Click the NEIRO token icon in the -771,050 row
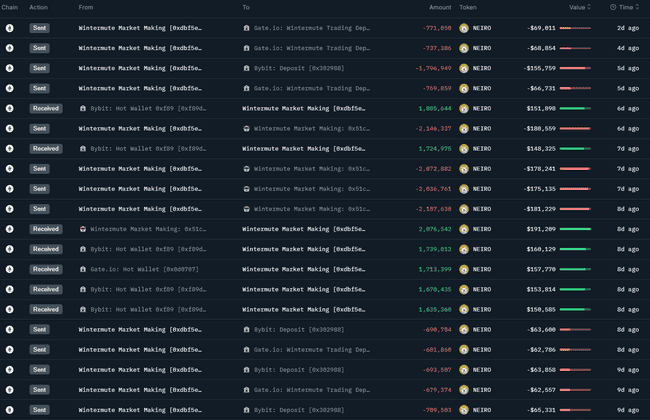The image size is (650, 420). (x=464, y=28)
